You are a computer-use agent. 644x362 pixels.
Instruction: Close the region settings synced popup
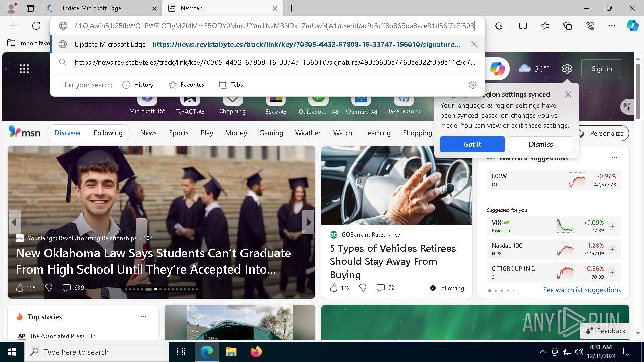pyautogui.click(x=568, y=94)
